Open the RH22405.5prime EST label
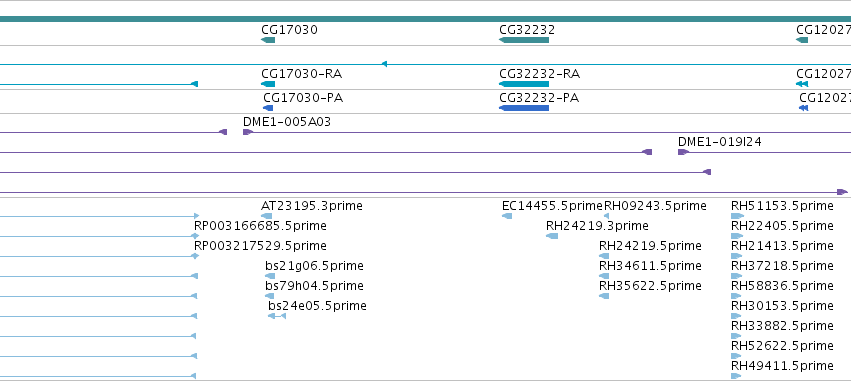Viewport: 851px width, 381px height. point(782,226)
